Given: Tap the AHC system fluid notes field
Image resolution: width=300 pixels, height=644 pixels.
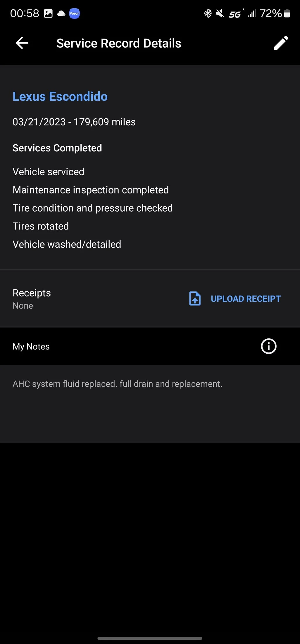Looking at the screenshot, I should (117, 384).
